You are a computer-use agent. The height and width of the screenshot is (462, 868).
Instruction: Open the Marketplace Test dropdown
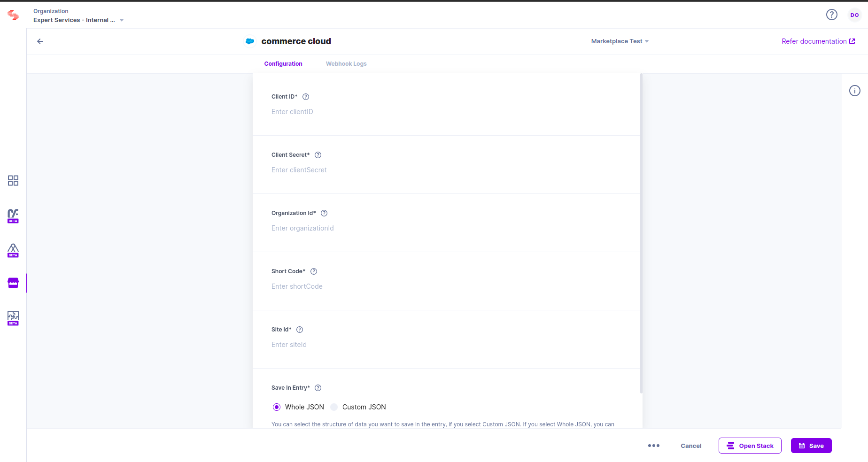point(620,41)
